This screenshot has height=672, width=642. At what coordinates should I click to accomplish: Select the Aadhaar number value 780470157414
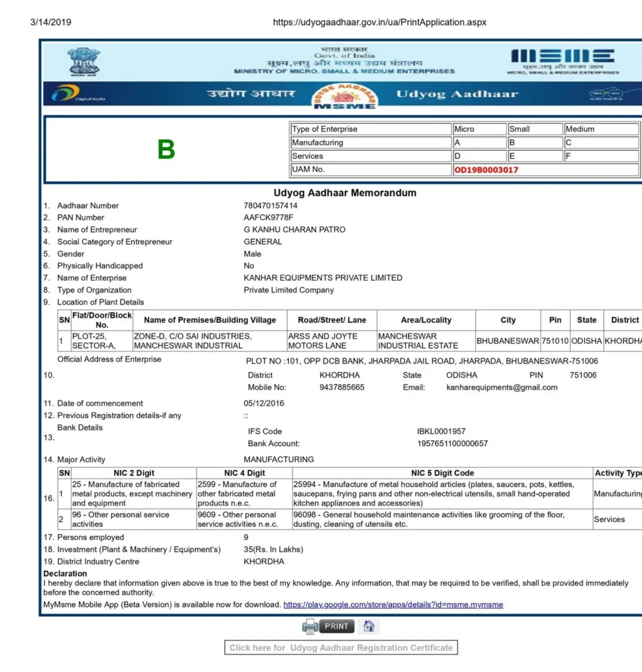[x=270, y=205]
